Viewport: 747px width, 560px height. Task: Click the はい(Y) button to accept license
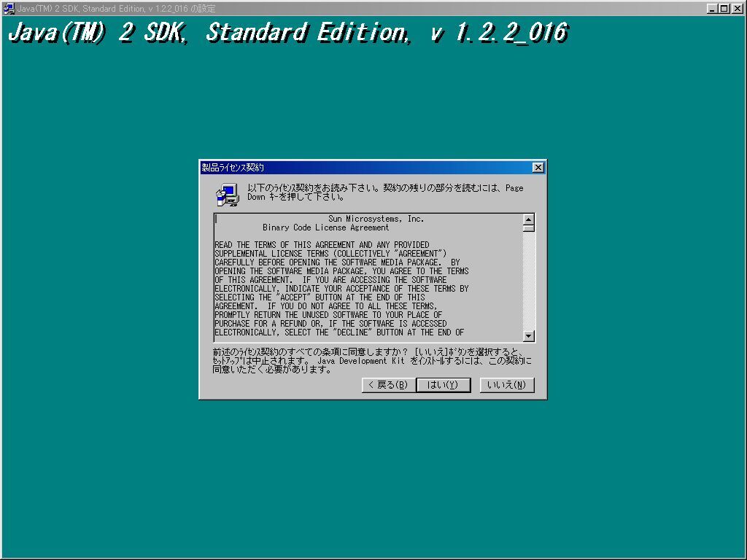tap(444, 385)
